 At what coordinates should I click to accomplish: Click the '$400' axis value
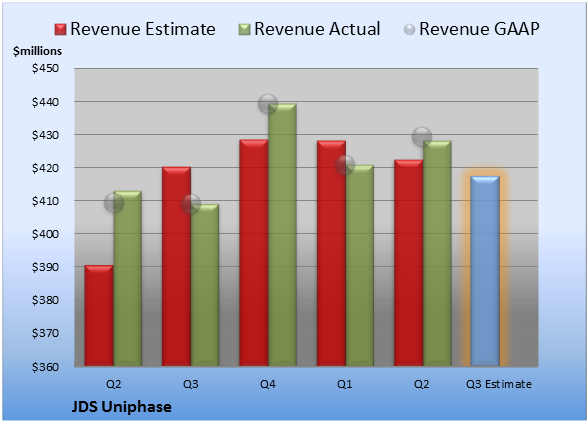pyautogui.click(x=45, y=234)
